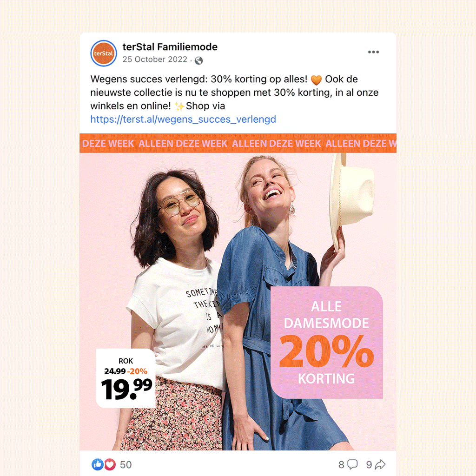The image size is (476, 476).
Task: Click the ROK 19.99 price tag
Action: coord(126,378)
